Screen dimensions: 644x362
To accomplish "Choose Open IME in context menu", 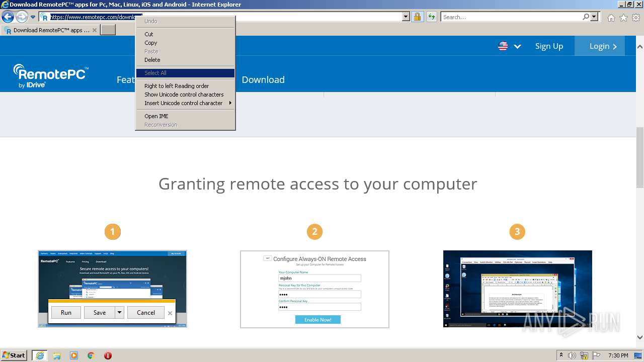I will [x=185, y=116].
